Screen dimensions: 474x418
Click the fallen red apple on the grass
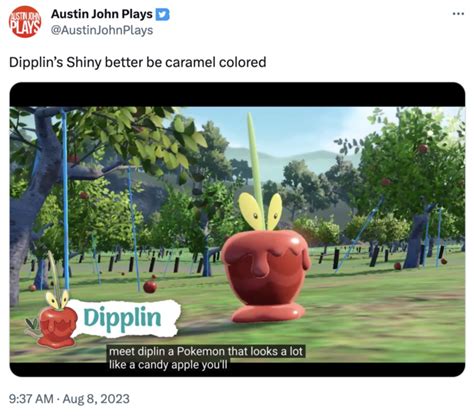coord(150,287)
